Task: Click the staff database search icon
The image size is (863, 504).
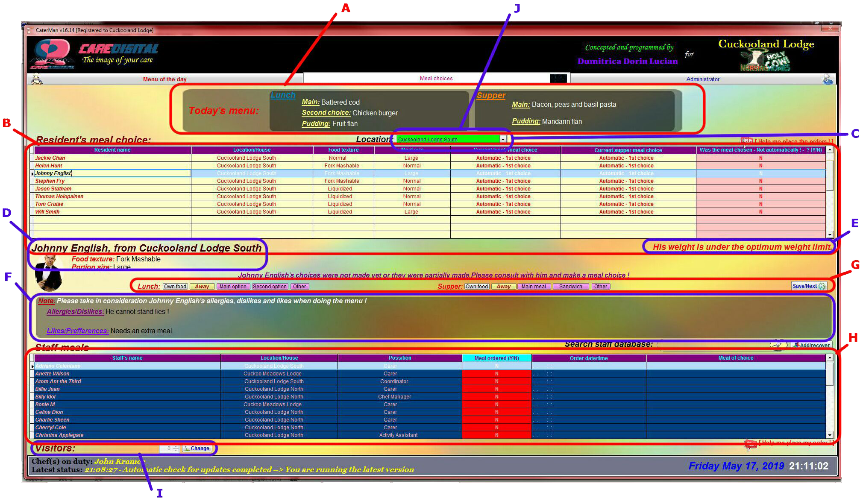Action: tap(778, 345)
